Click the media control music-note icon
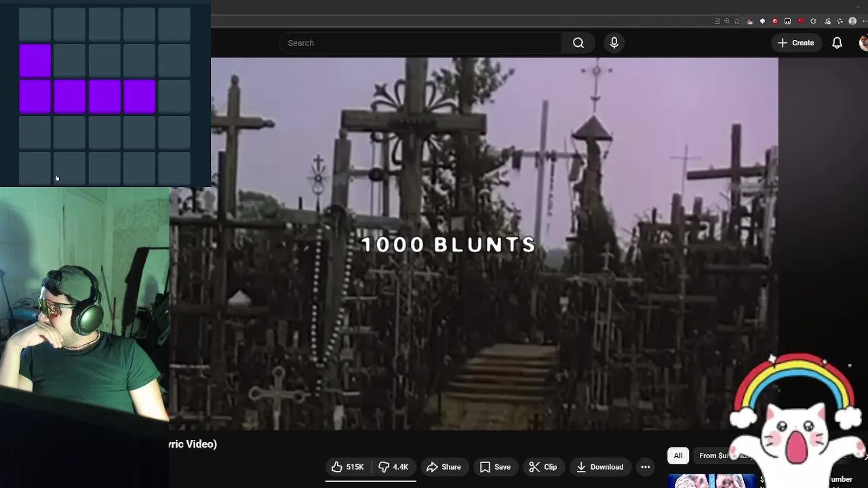The height and width of the screenshot is (488, 868). click(x=827, y=21)
